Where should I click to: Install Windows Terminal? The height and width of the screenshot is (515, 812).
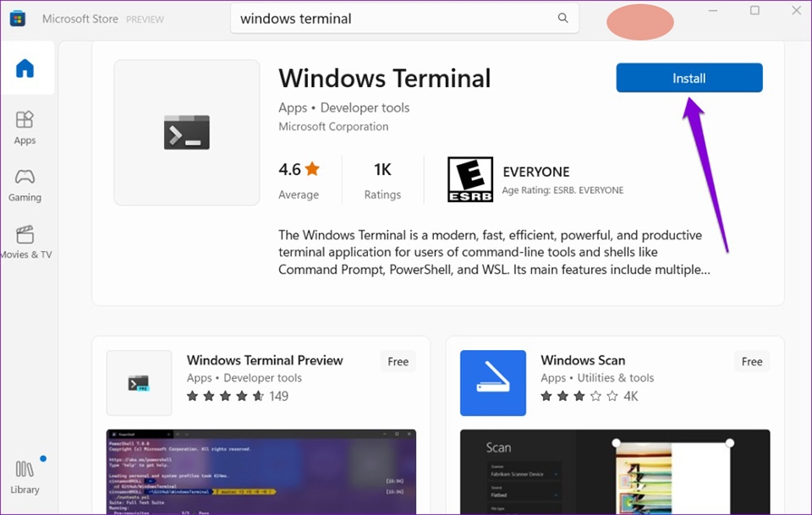click(689, 77)
